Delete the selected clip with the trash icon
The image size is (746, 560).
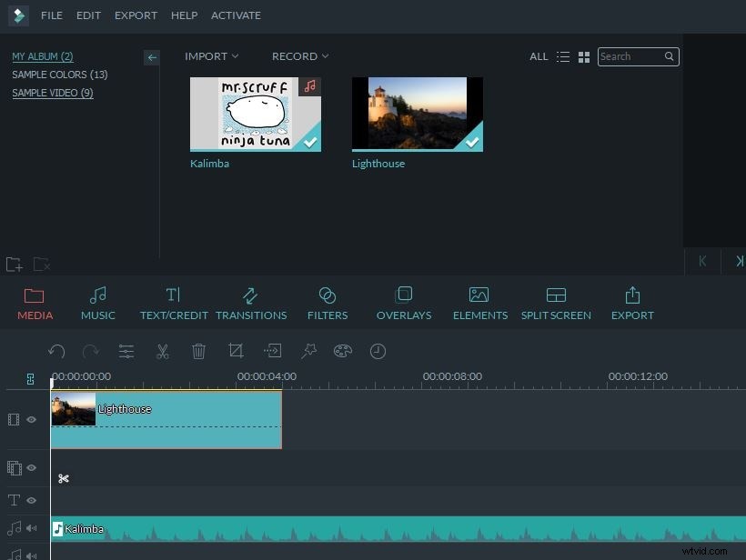199,351
